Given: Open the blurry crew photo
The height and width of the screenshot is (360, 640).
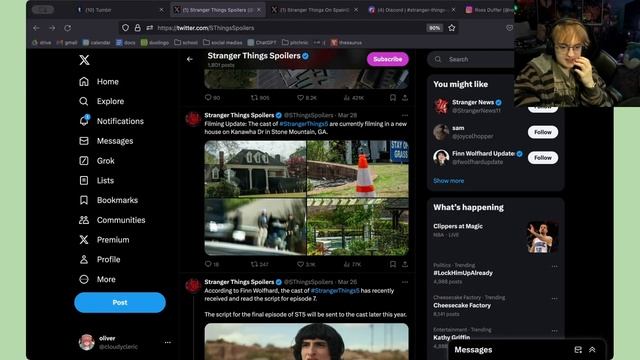Looking at the screenshot, I should (255, 227).
